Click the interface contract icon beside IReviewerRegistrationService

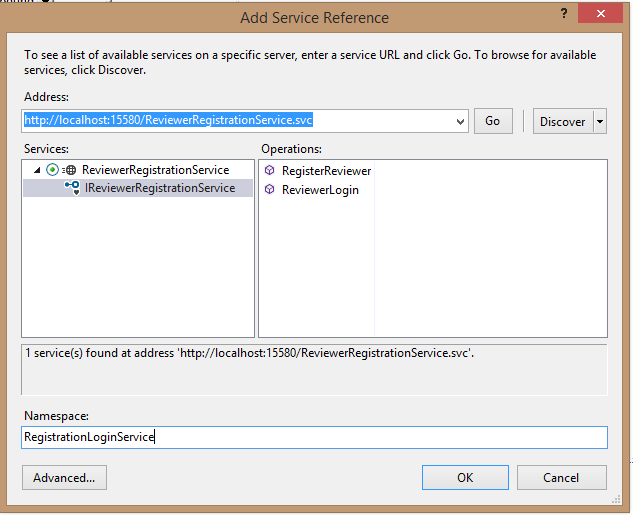pos(72,188)
